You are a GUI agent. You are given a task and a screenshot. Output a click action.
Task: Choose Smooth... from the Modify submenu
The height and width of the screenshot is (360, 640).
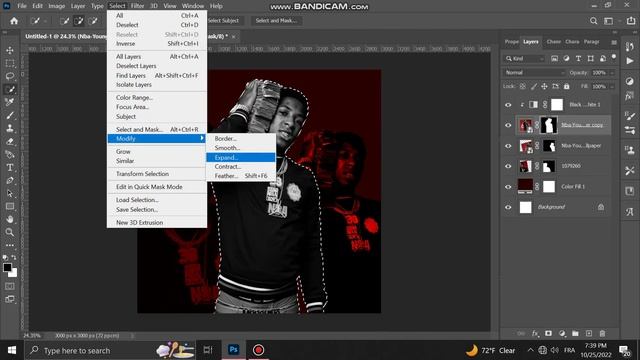[240, 148]
